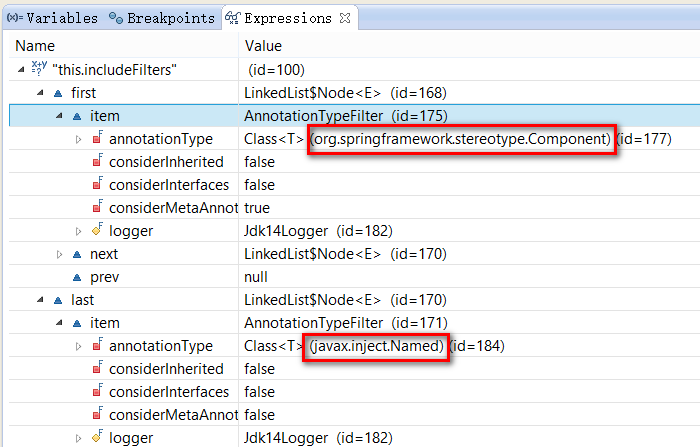Click the blue icon of item id=171
This screenshot has height=447, width=700.
coord(77,323)
